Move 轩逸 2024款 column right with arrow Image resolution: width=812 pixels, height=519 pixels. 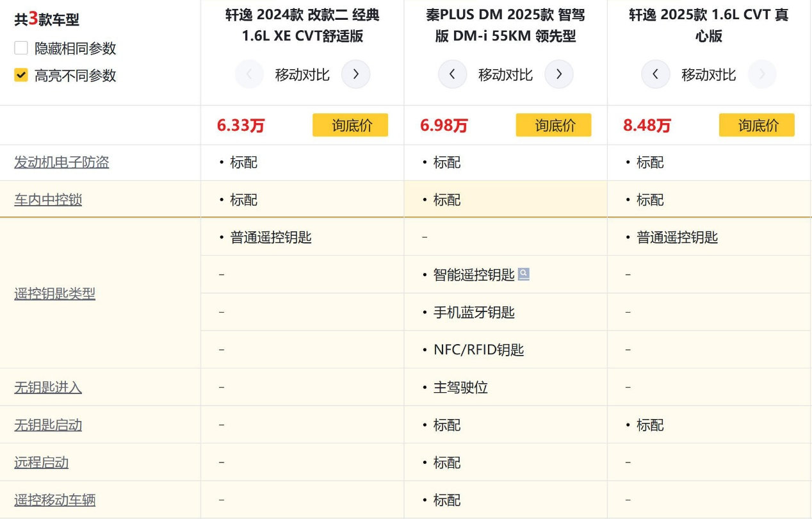tap(356, 74)
